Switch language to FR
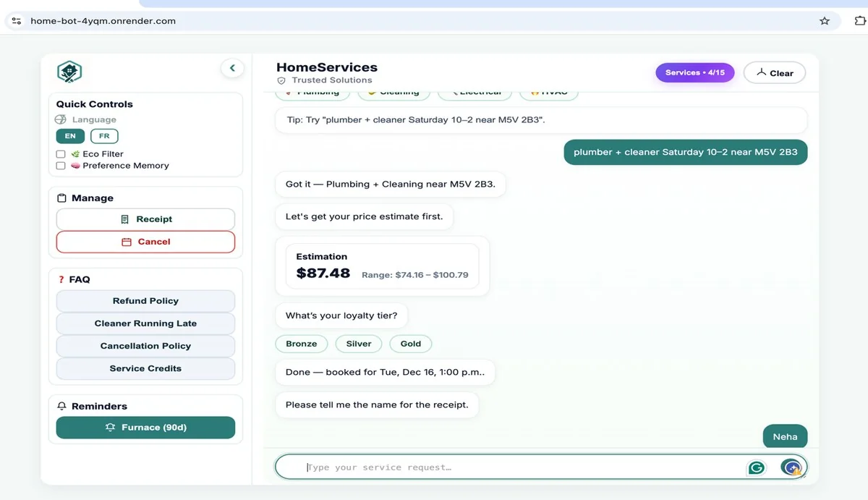The image size is (868, 500). 104,136
